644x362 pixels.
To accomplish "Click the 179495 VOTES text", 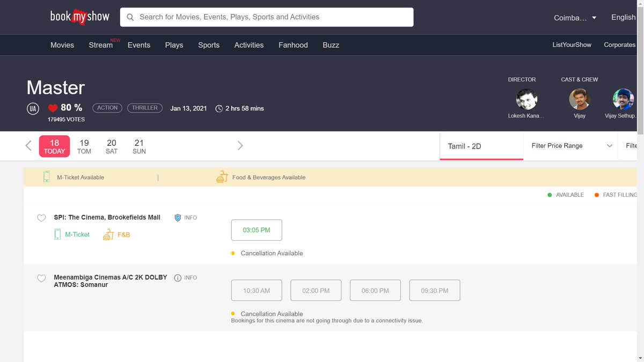I will click(66, 120).
